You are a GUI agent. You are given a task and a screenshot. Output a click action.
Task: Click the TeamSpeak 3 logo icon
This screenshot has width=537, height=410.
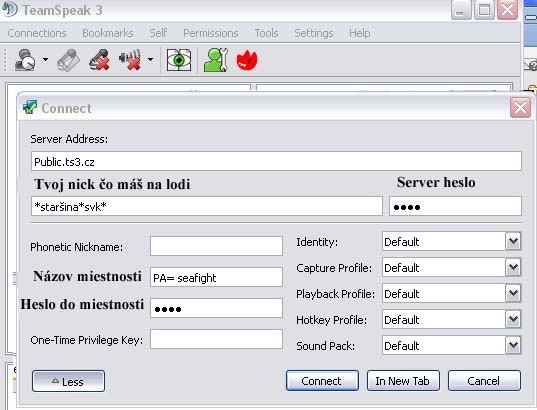[9, 9]
